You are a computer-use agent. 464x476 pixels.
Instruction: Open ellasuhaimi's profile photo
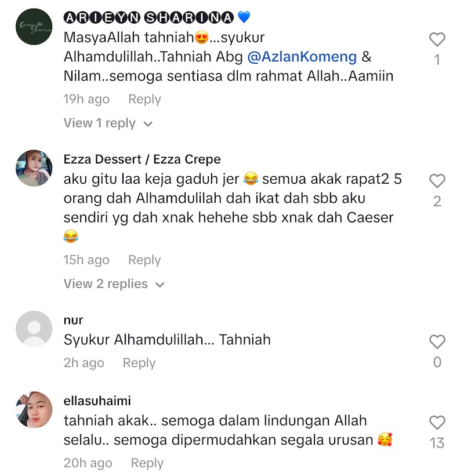coord(34,410)
